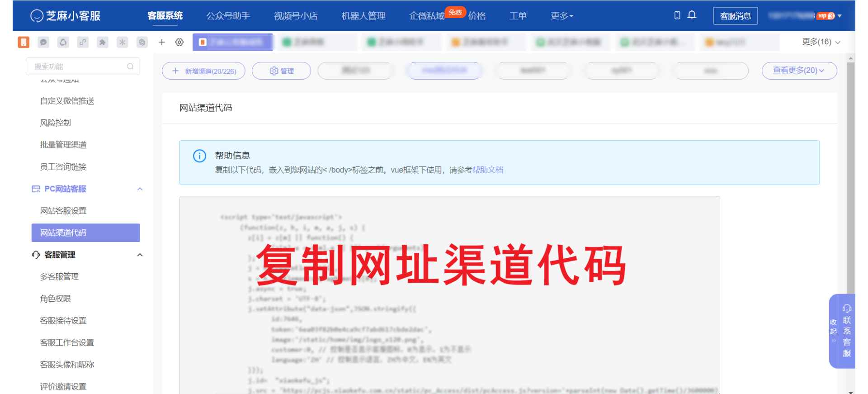Click the search magnifier in sidebar
This screenshot has width=868, height=394.
click(x=130, y=66)
